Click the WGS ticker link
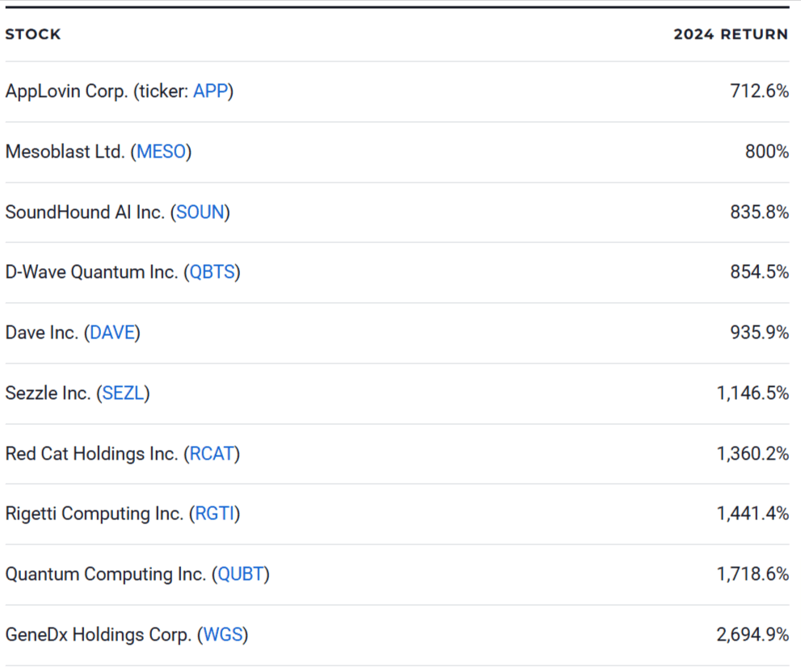Viewport: 801px width, 672px height. point(222,635)
